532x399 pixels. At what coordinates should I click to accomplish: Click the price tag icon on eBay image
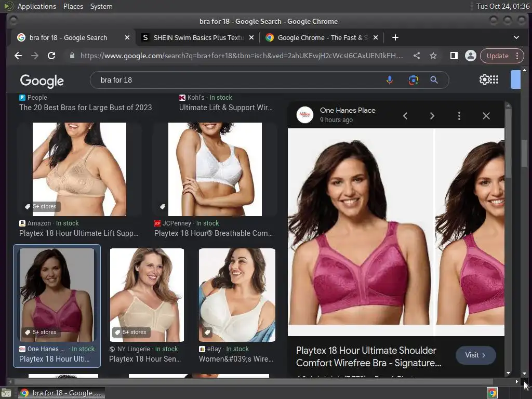[207, 332]
